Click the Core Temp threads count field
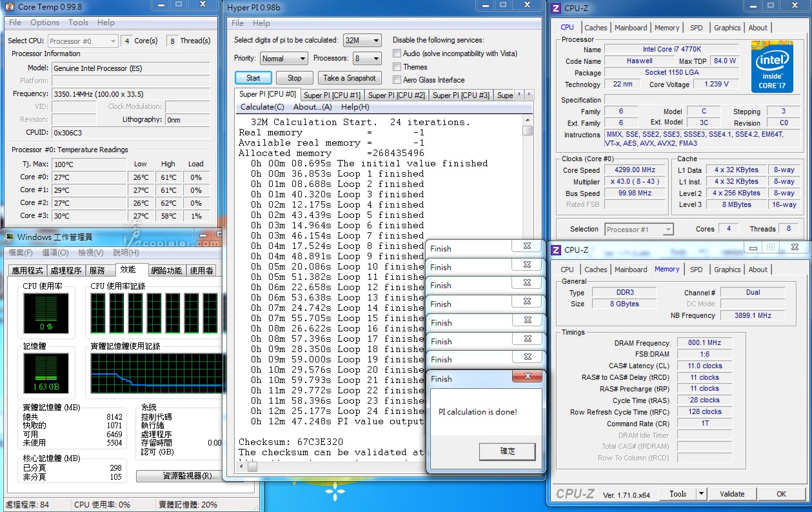812x512 pixels. 172,41
